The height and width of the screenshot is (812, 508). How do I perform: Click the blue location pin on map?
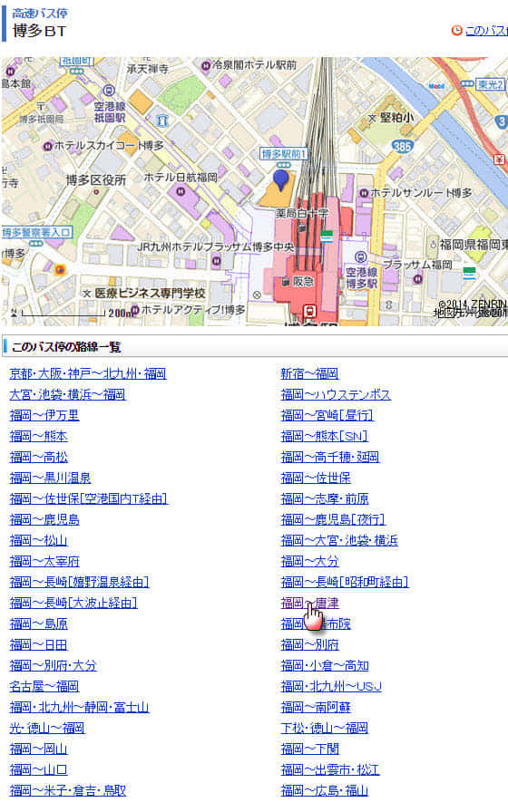280,179
